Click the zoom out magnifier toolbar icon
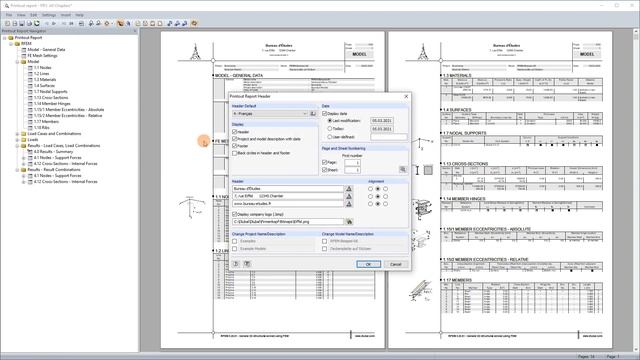The width and height of the screenshot is (640, 360). [x=98, y=24]
